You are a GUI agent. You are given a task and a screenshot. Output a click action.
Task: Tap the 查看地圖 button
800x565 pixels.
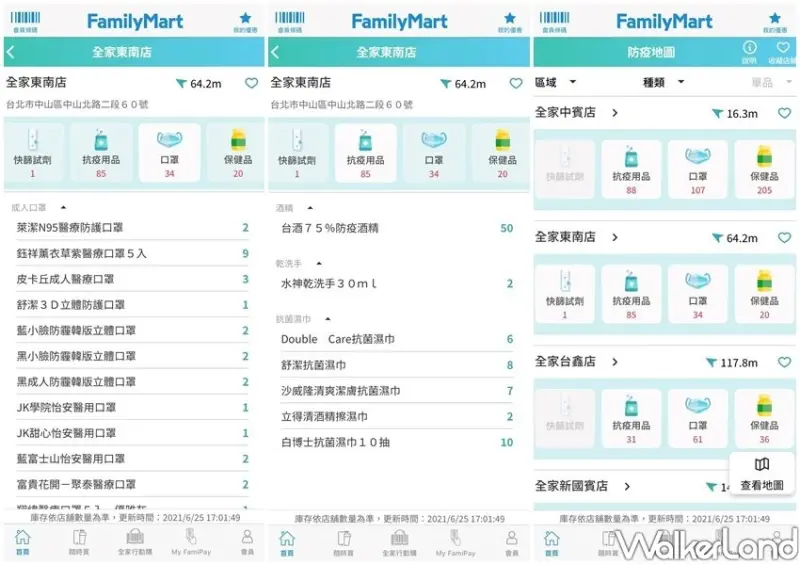(x=762, y=474)
